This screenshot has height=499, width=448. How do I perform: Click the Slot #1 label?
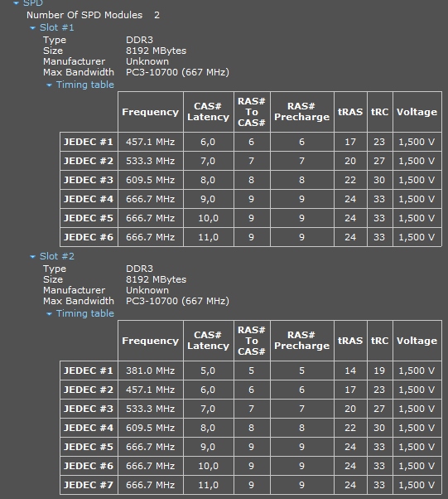[x=57, y=27]
